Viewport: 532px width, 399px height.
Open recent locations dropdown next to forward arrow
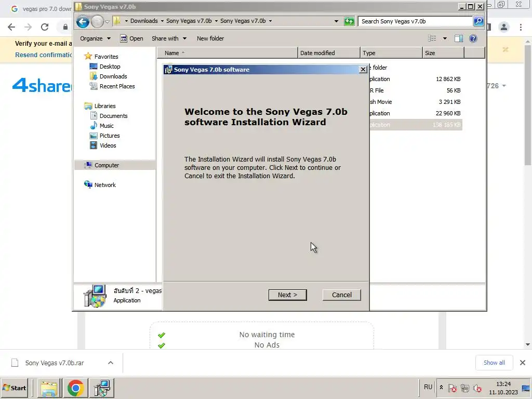107,22
